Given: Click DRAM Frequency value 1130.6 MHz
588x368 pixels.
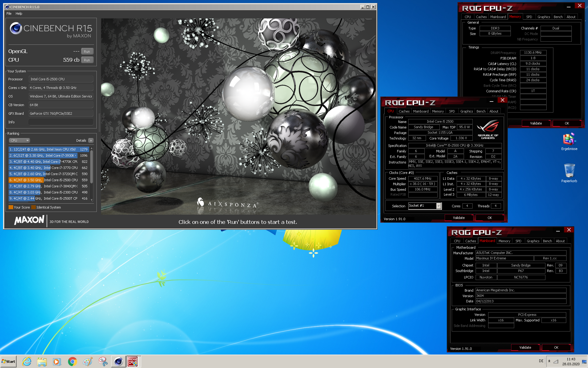Looking at the screenshot, I should [533, 53].
